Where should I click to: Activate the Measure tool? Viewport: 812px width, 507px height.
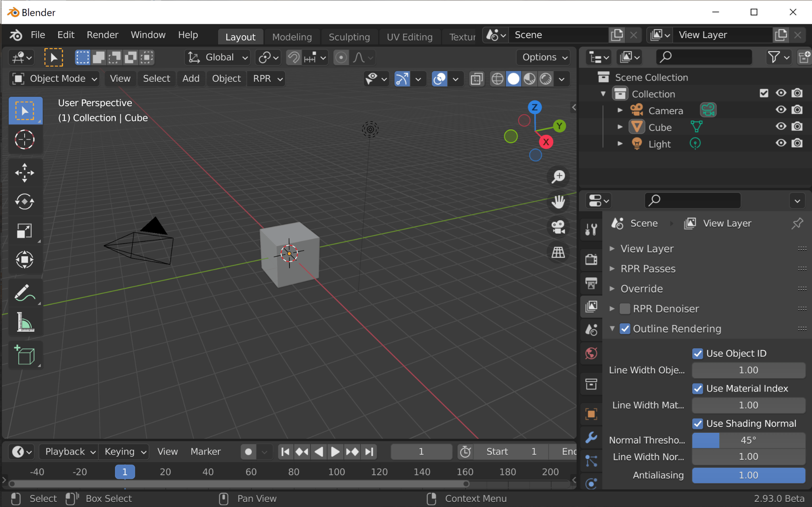(x=25, y=321)
